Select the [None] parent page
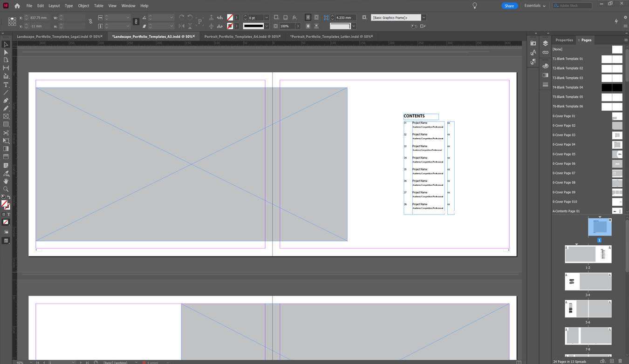 pyautogui.click(x=587, y=49)
